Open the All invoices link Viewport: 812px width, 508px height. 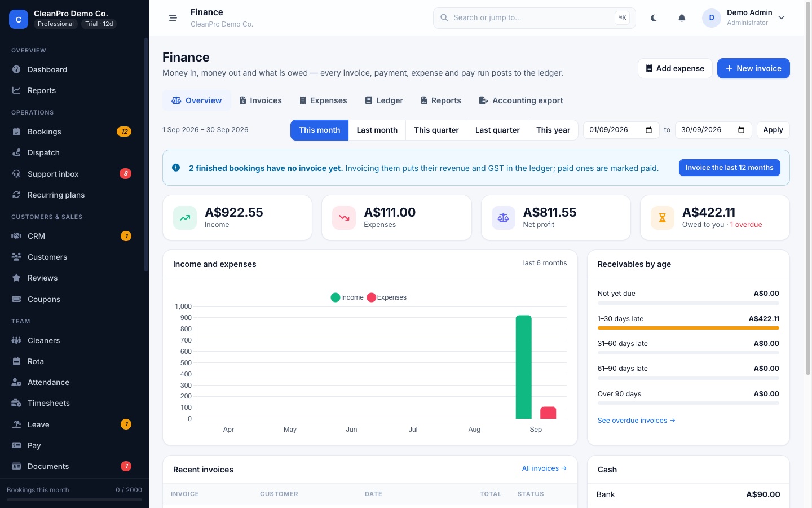point(544,468)
